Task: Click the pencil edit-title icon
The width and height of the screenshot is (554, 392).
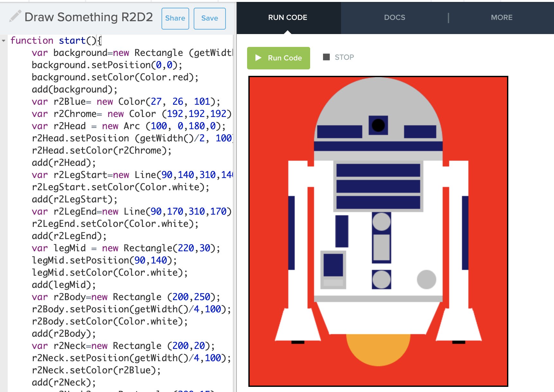Action: 15,16
